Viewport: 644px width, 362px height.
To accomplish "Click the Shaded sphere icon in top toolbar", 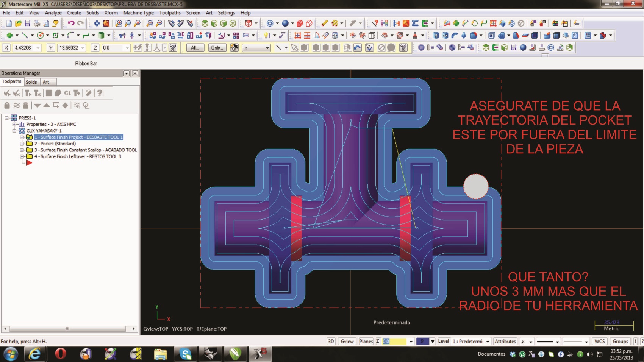I will [x=285, y=23].
